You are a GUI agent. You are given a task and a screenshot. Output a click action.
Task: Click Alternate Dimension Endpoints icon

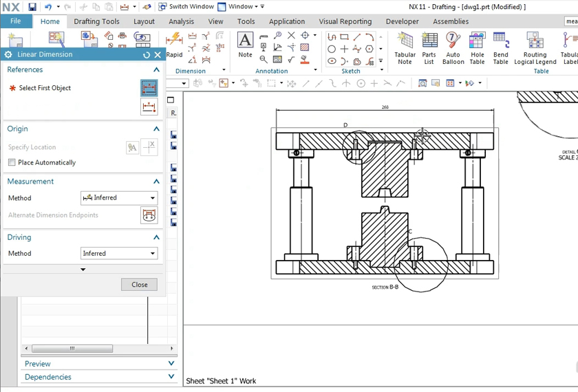pos(149,216)
